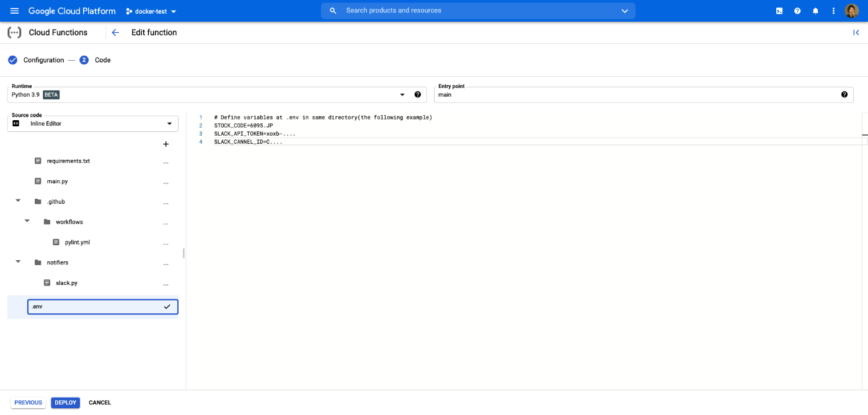Image resolution: width=868 pixels, height=415 pixels.
Task: Collapse the side info panel icon
Action: point(856,33)
